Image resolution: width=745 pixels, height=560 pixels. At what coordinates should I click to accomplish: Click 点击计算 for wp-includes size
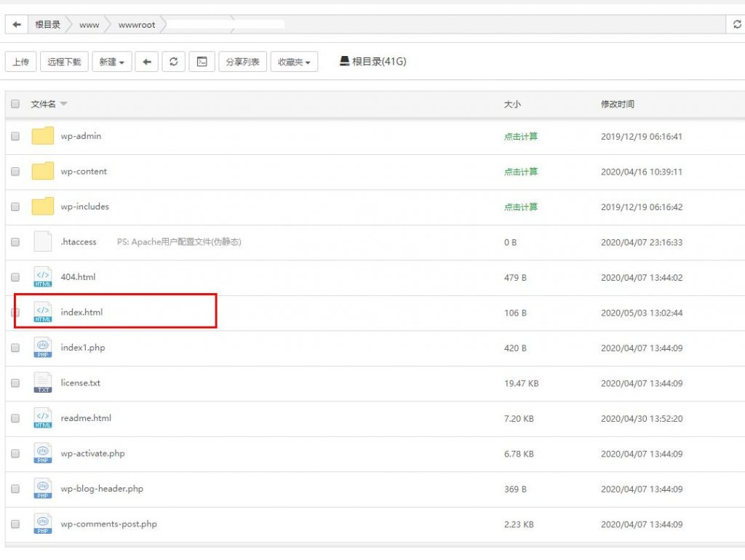click(521, 207)
